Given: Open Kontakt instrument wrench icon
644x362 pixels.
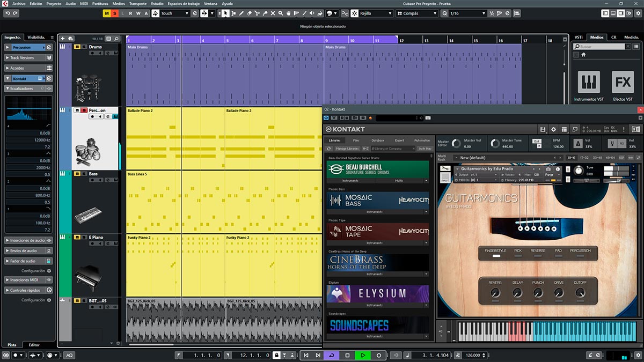Looking at the screenshot, I should tap(445, 168).
